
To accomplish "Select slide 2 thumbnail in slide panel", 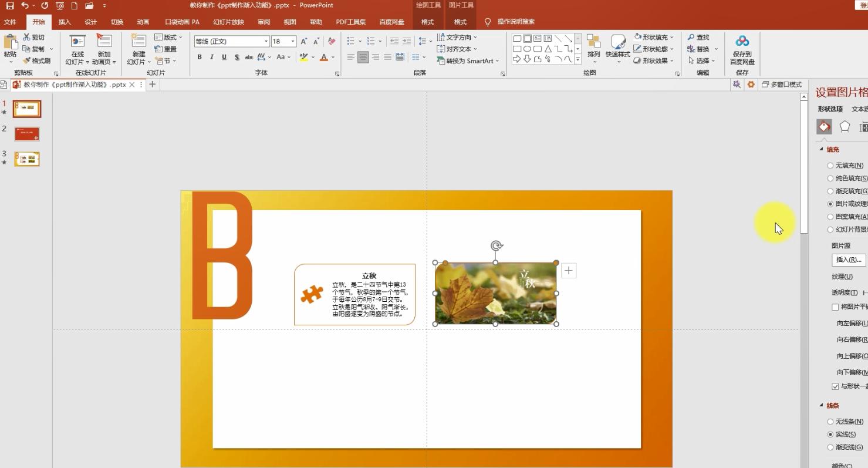I will [27, 134].
